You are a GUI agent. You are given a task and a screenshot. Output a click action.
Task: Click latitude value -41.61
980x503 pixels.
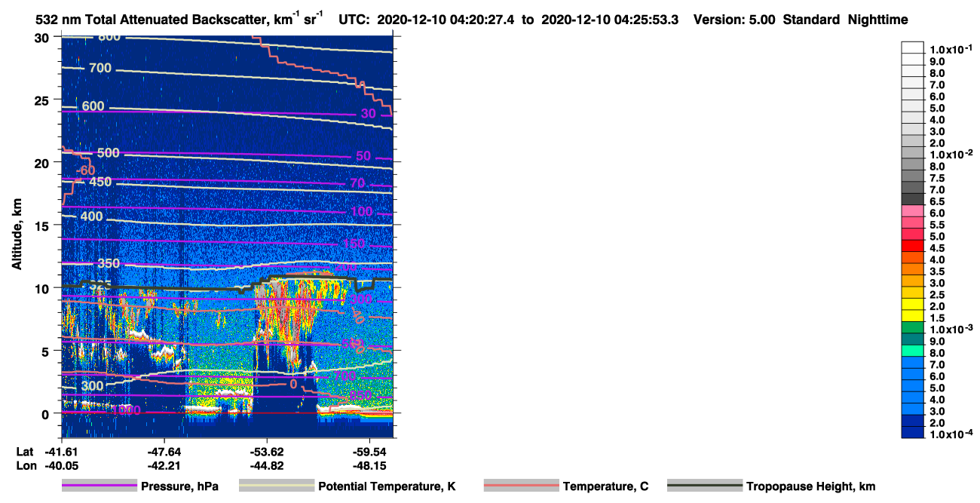62,452
